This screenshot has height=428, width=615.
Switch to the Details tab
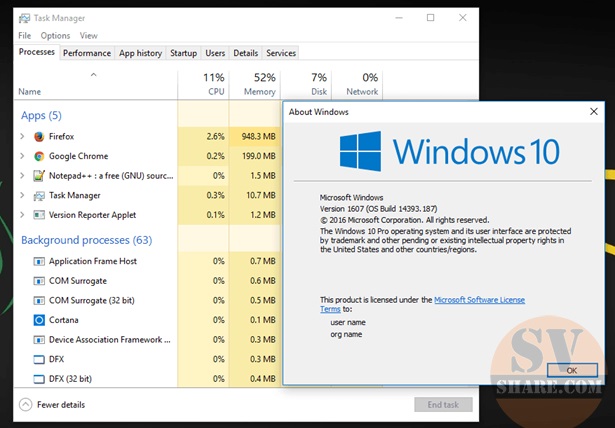(x=246, y=53)
